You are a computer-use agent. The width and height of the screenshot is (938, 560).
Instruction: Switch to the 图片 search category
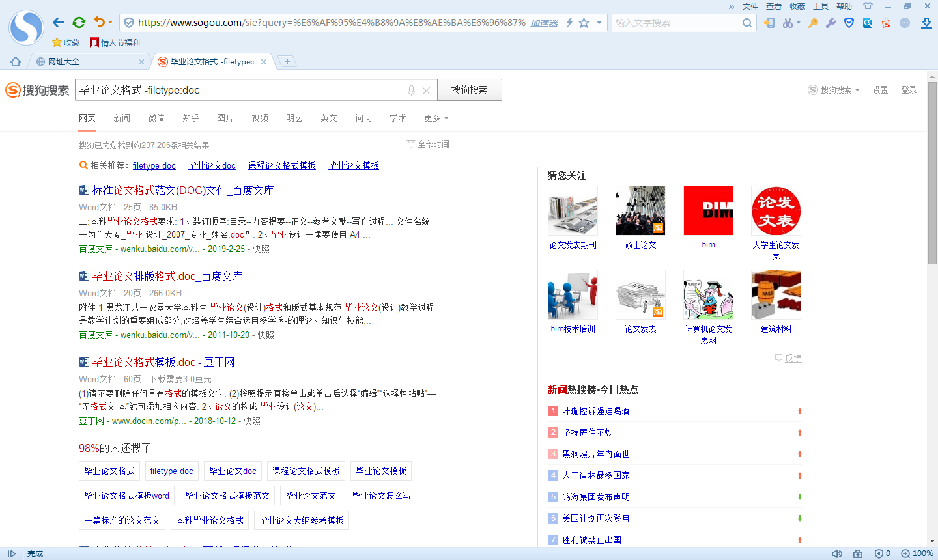point(225,118)
